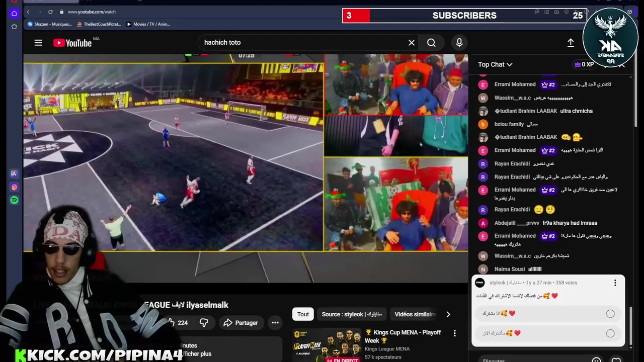Go back with the browser back arrow

28,12
